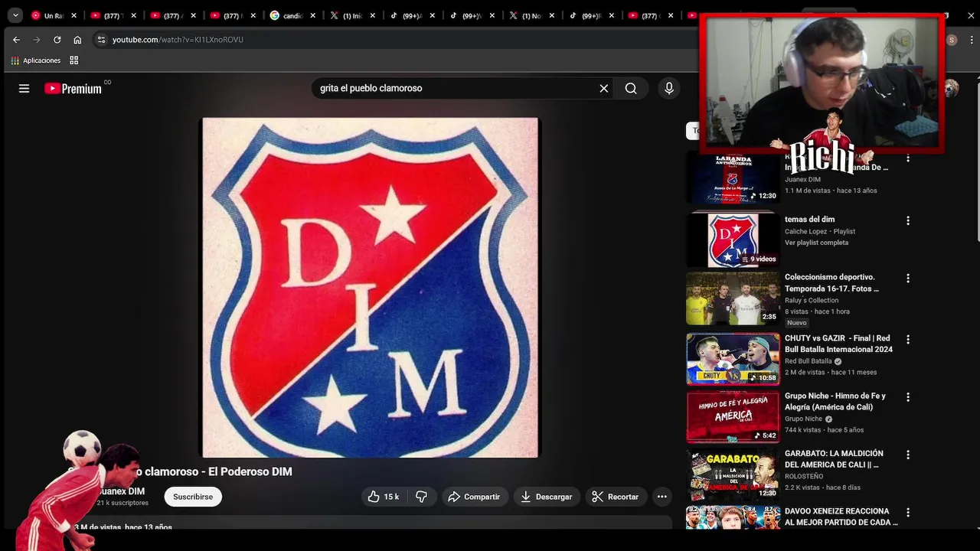The width and height of the screenshot is (980, 551).
Task: Click the Suscribirse button
Action: [x=193, y=497]
